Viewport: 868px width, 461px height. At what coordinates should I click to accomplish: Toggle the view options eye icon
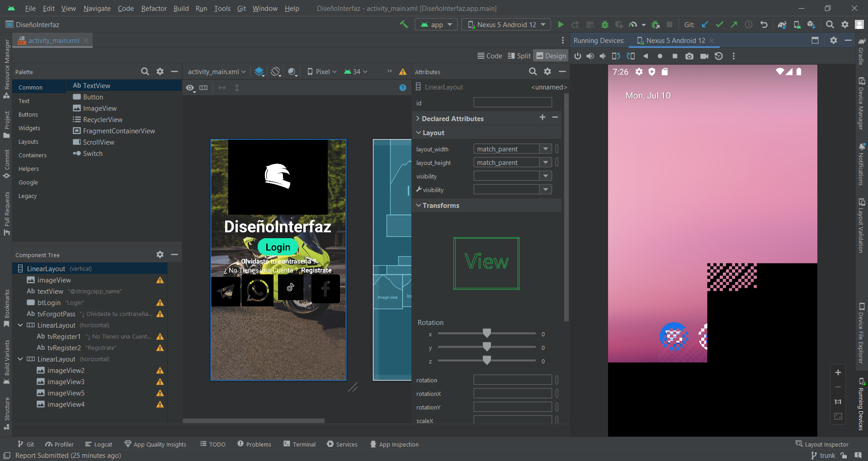190,88
